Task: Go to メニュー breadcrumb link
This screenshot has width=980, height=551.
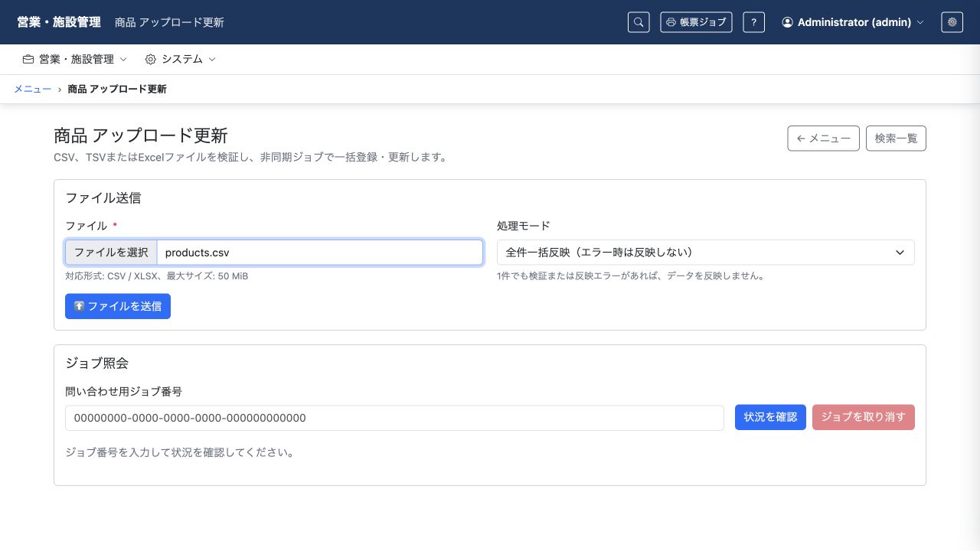Action: tap(32, 89)
